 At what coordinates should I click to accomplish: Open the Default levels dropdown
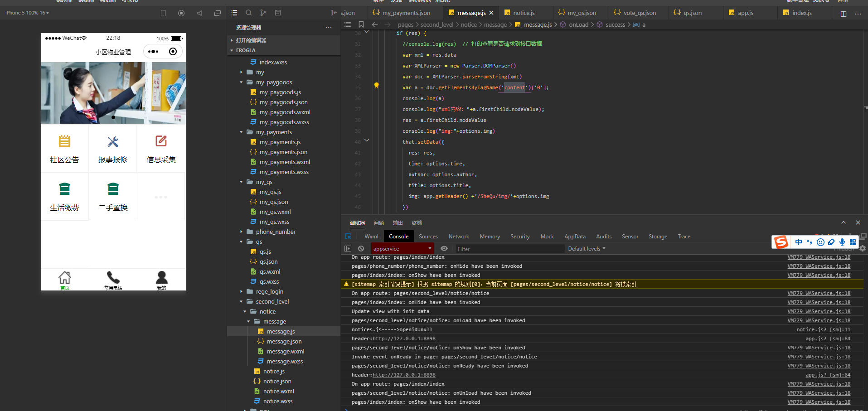click(586, 248)
